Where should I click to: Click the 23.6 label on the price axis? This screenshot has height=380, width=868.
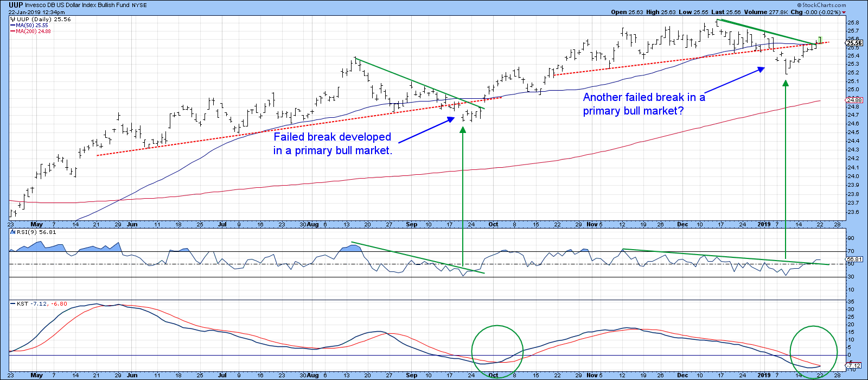pos(854,212)
